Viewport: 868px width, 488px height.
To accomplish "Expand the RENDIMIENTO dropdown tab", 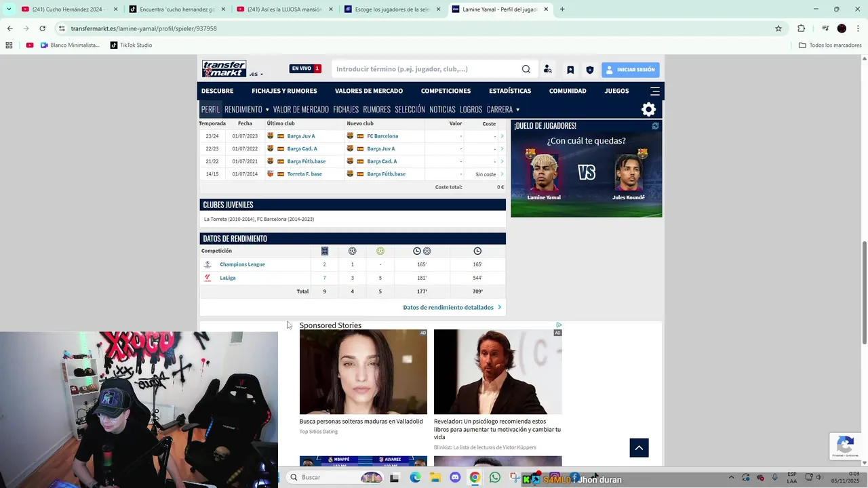I will pos(247,109).
